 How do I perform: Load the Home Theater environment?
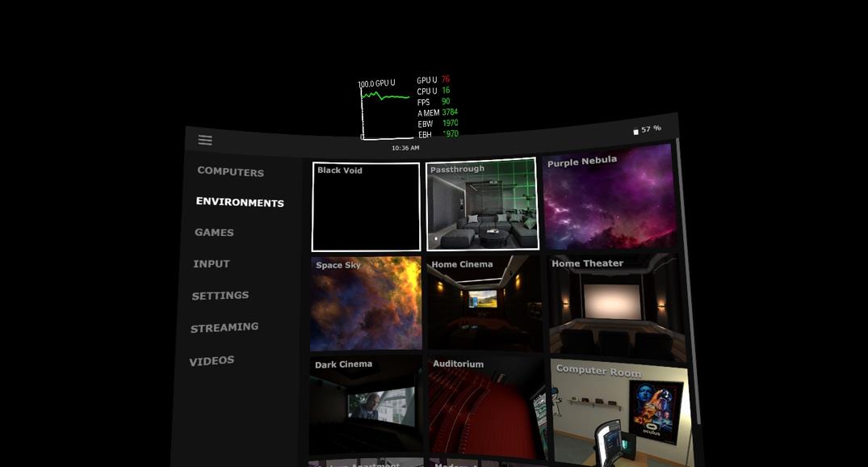[617, 308]
